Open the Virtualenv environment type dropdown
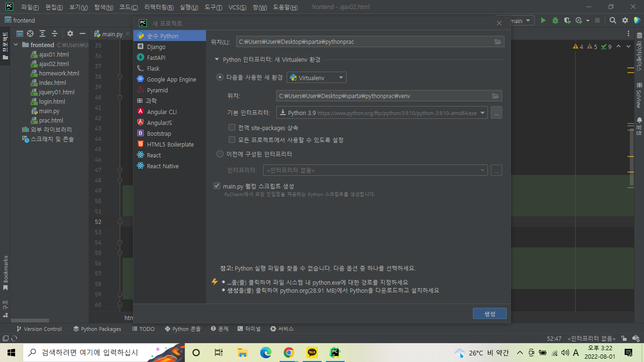Image resolution: width=644 pixels, height=362 pixels. tap(316, 78)
